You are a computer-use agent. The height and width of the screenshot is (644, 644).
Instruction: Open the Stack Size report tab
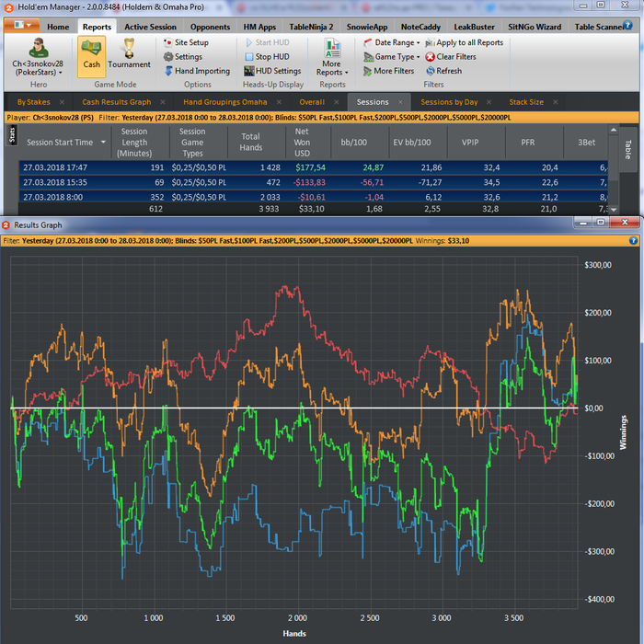[x=526, y=102]
